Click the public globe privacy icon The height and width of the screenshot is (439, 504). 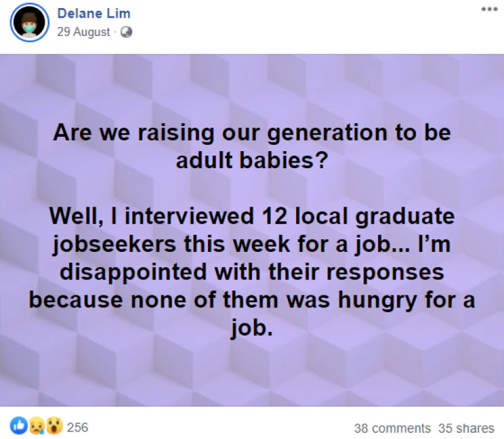point(126,32)
